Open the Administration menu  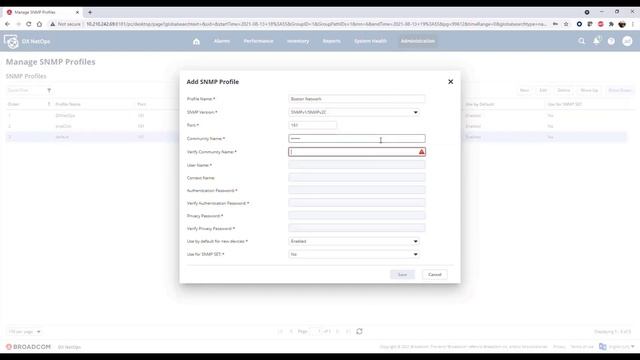(418, 41)
